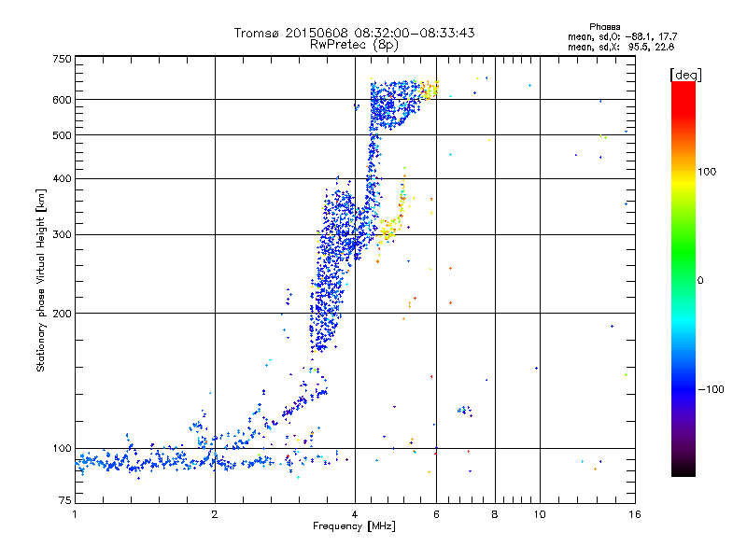
Task: Click the y-axis tick label '300'
Action: (x=63, y=235)
